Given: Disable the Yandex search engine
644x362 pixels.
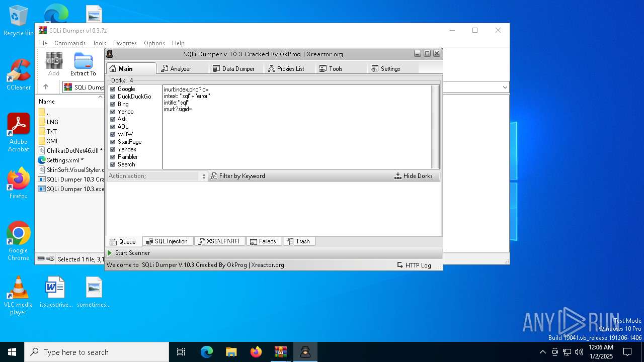Looking at the screenshot, I should coord(113,149).
